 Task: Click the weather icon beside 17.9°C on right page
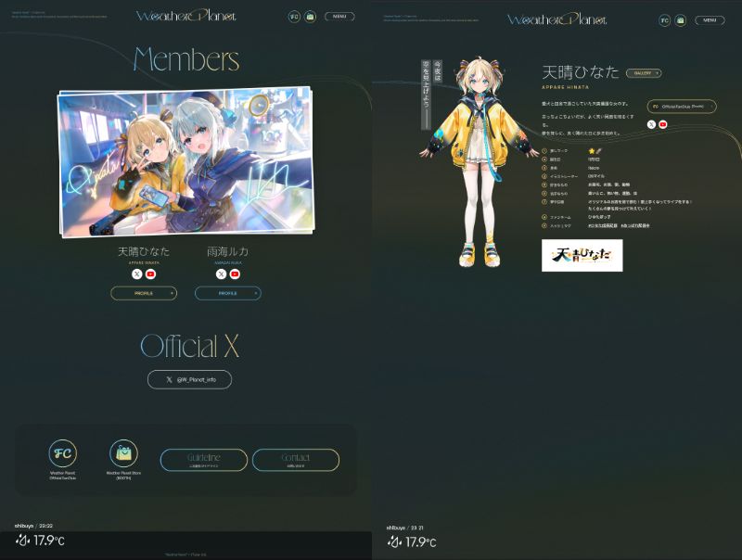(x=394, y=541)
